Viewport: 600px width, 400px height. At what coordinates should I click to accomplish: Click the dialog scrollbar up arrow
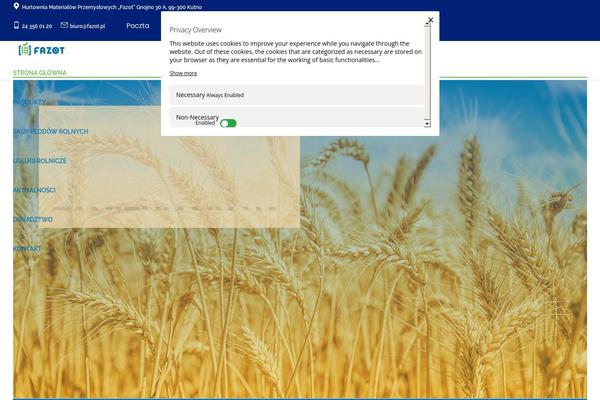pyautogui.click(x=427, y=23)
